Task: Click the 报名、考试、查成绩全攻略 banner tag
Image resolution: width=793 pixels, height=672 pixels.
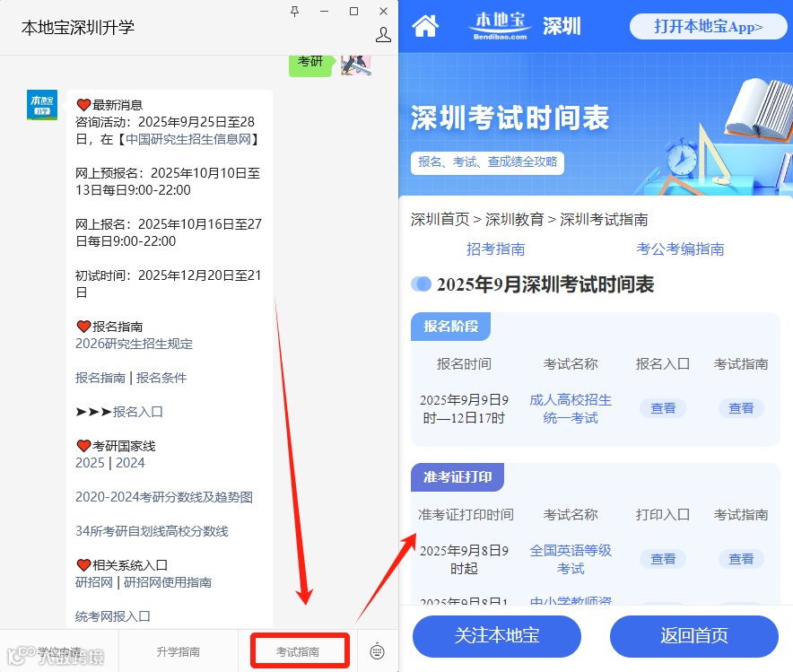Action: pos(487,161)
